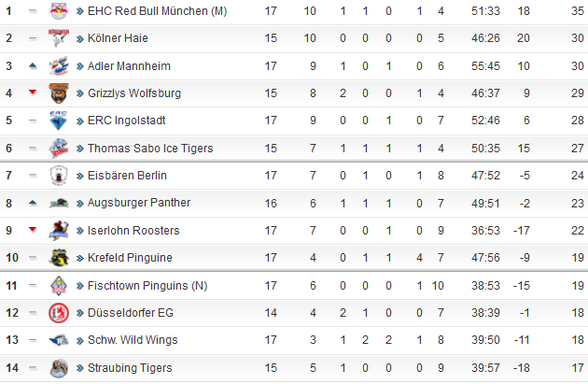The image size is (588, 384).
Task: Click the double chevron before Kölner Haie
Action: (x=80, y=38)
